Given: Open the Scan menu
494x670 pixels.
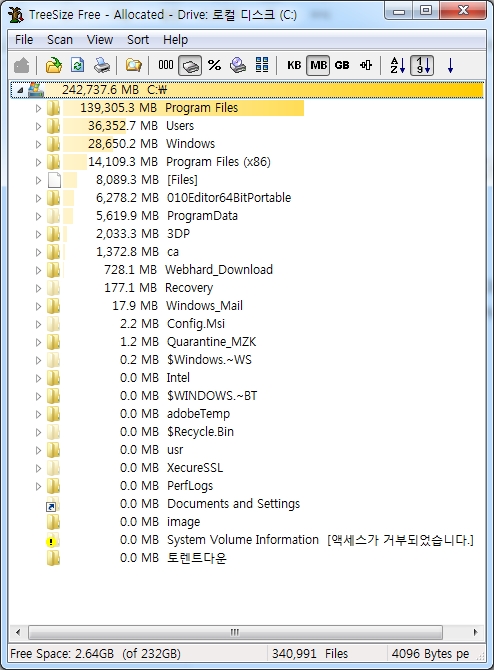Looking at the screenshot, I should pyautogui.click(x=60, y=40).
